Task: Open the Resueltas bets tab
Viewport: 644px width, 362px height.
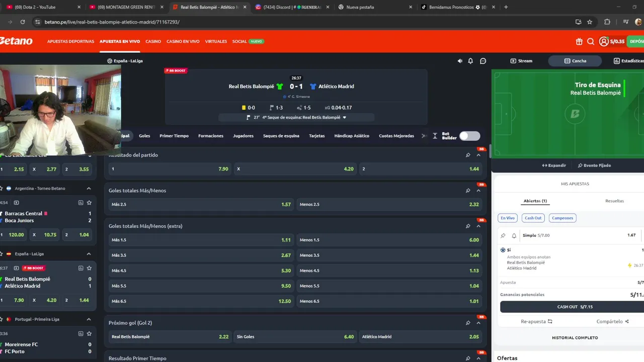Action: coord(614,201)
